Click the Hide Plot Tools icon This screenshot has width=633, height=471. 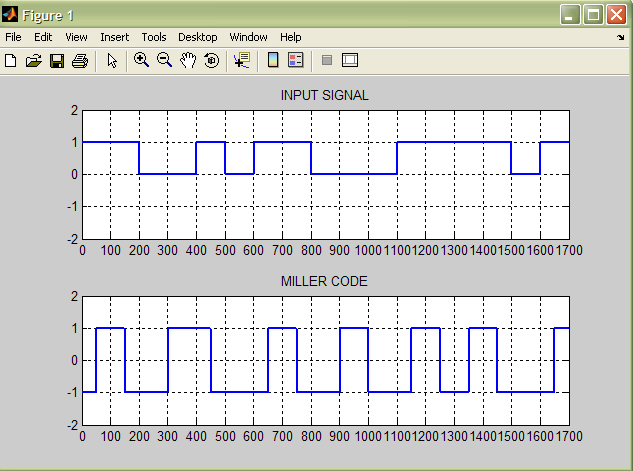[x=327, y=61]
